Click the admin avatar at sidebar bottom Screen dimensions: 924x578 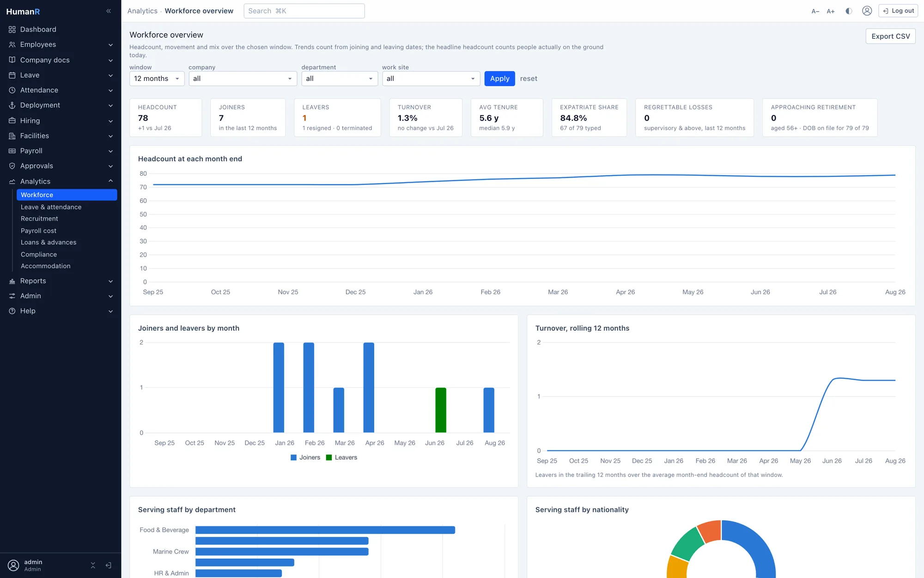13,565
